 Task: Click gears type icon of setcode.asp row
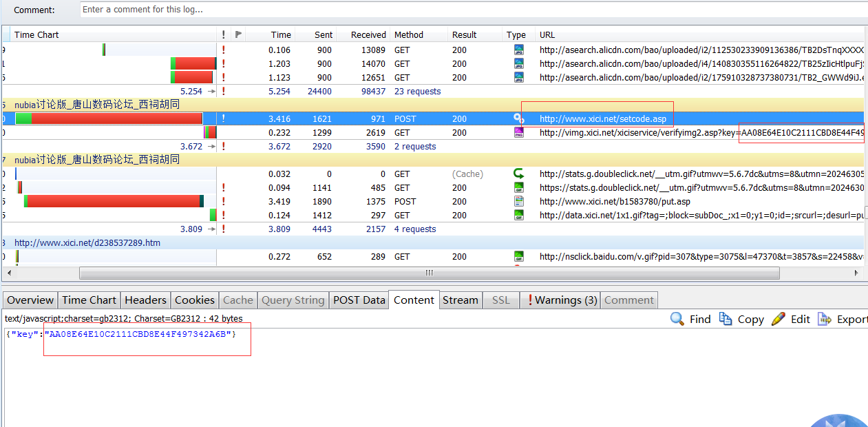coord(519,118)
